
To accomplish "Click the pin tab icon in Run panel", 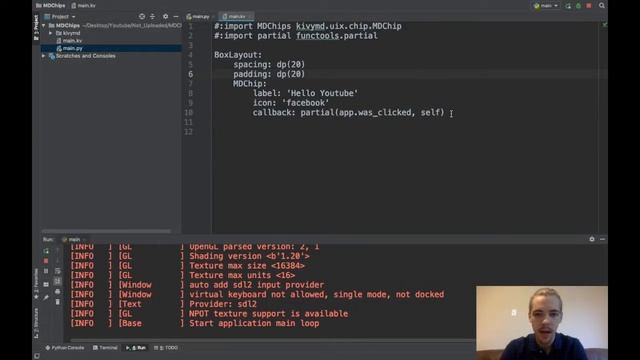I will point(46,298).
